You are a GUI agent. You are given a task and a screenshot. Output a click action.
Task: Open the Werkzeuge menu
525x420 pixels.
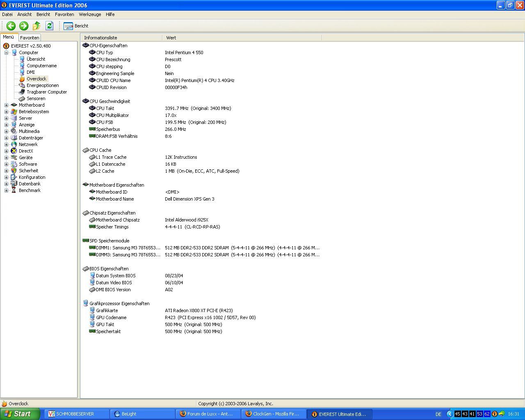pos(90,14)
